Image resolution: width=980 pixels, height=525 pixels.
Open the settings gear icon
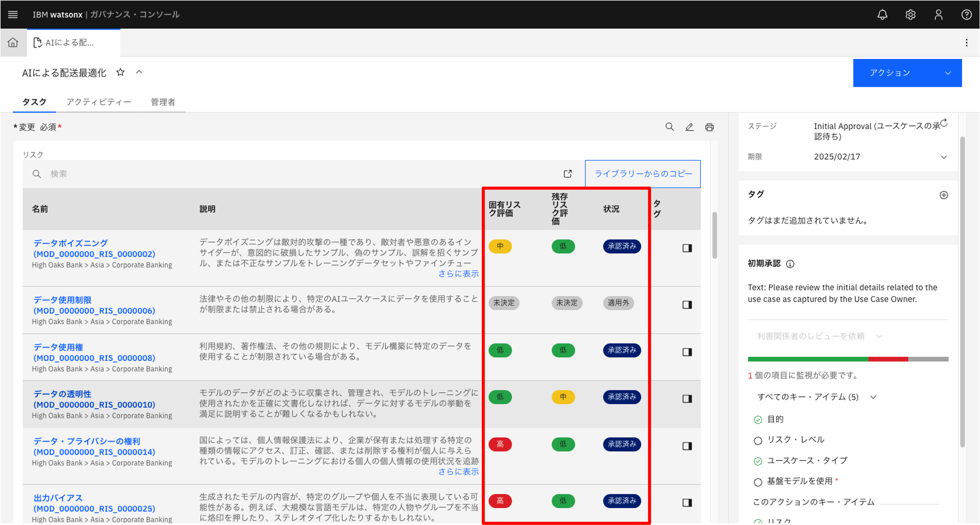910,15
